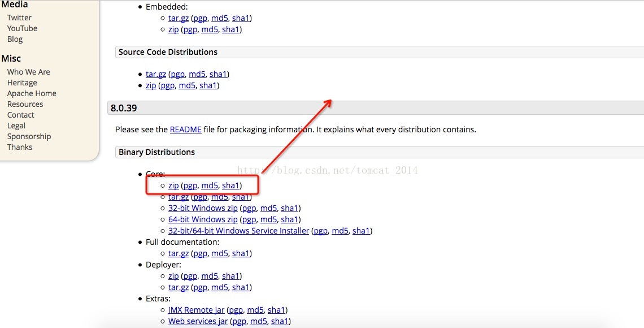
Task: Open sha1 for Deployer zip
Action: [x=231, y=276]
